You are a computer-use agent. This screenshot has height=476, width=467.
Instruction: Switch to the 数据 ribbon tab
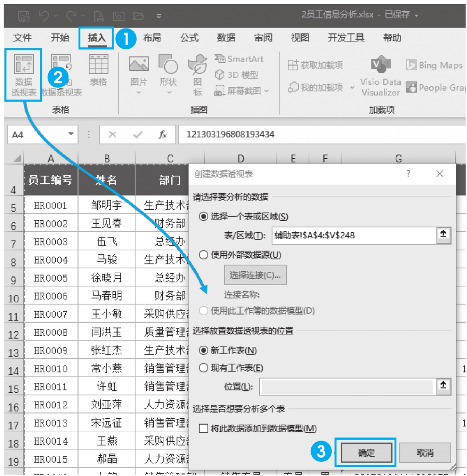pyautogui.click(x=226, y=38)
